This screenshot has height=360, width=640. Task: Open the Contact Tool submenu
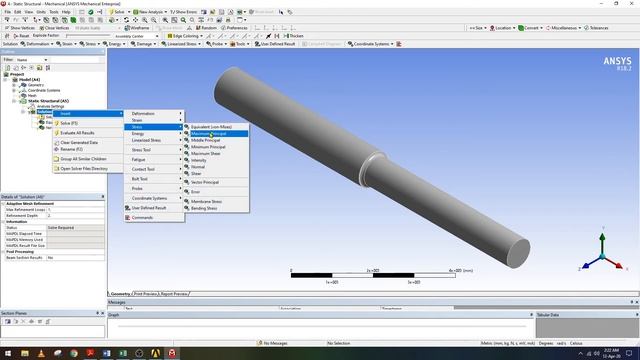[154, 169]
